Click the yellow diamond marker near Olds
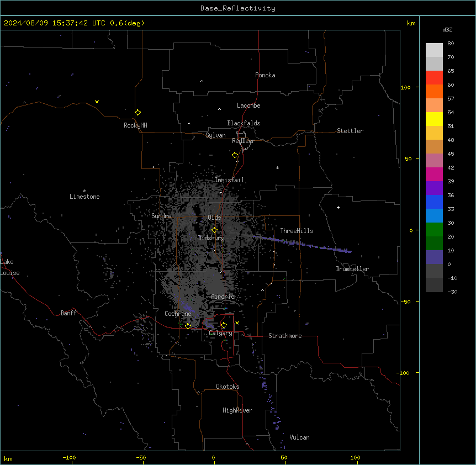The width and height of the screenshot is (476, 465). click(214, 230)
